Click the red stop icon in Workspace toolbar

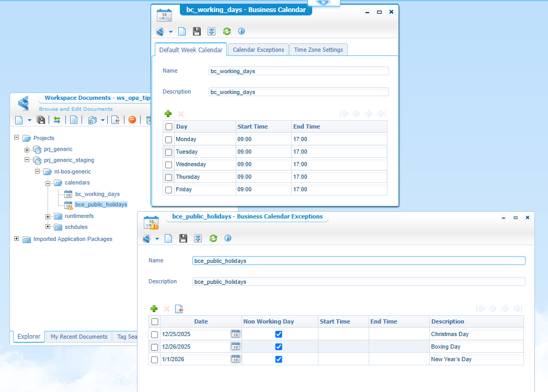pos(132,120)
